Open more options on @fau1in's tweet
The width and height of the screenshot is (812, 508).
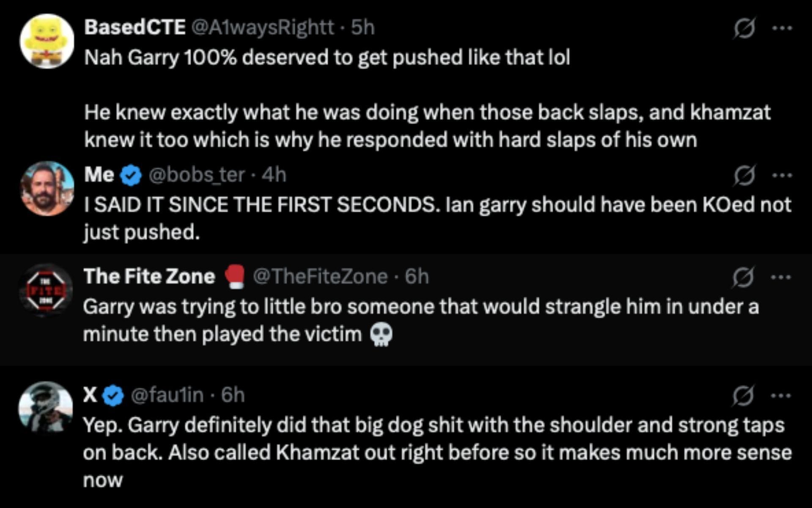(x=781, y=396)
